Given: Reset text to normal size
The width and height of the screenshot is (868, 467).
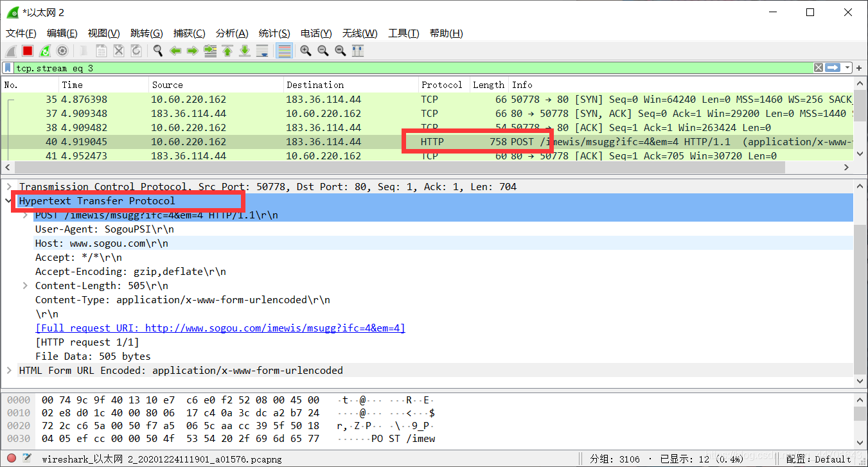Looking at the screenshot, I should pos(341,51).
